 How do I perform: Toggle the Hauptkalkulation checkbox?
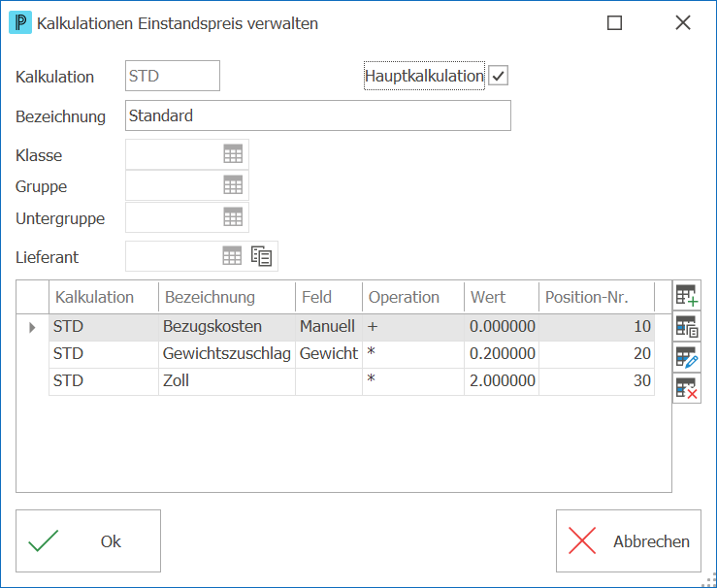tap(498, 76)
